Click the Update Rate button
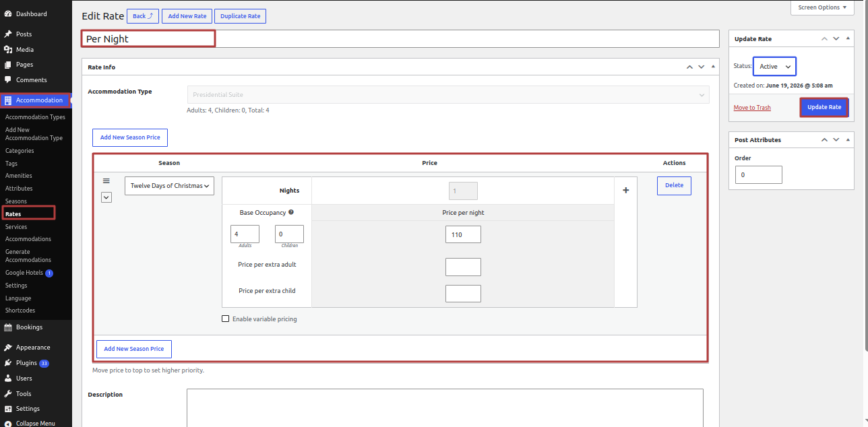The width and height of the screenshot is (868, 427). (824, 107)
